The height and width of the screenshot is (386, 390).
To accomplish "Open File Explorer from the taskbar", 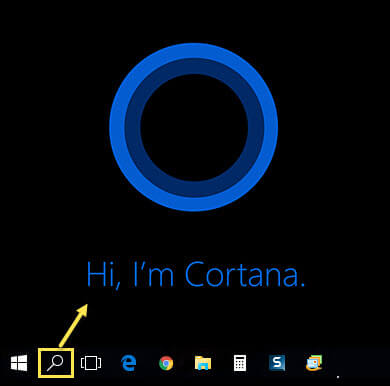I will coord(203,363).
